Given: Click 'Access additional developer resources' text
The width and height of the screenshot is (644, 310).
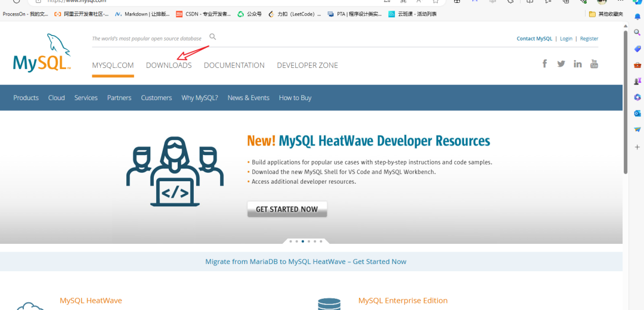Looking at the screenshot, I should point(304,181).
